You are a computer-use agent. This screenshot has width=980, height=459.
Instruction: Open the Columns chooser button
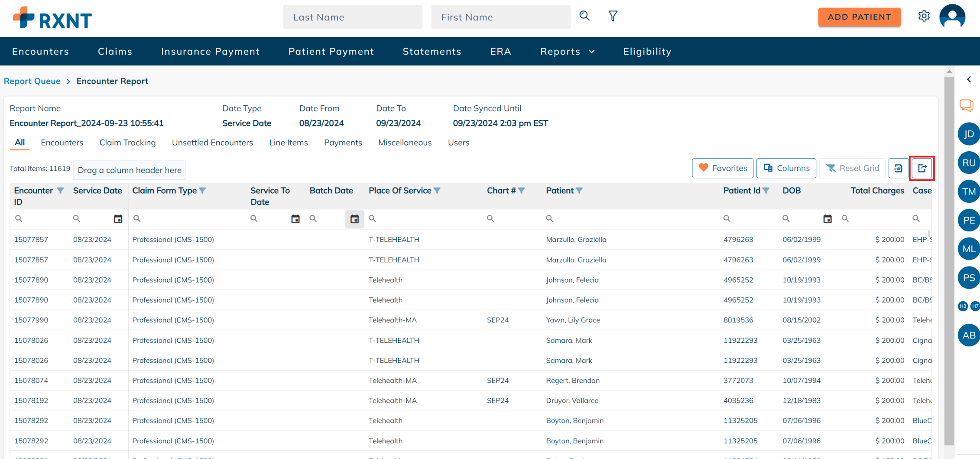click(786, 168)
